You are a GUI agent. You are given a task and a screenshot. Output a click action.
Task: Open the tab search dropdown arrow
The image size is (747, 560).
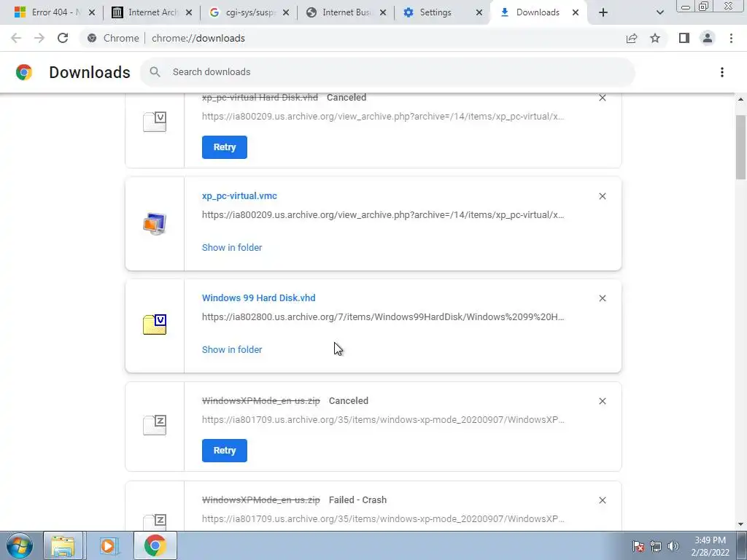click(659, 12)
